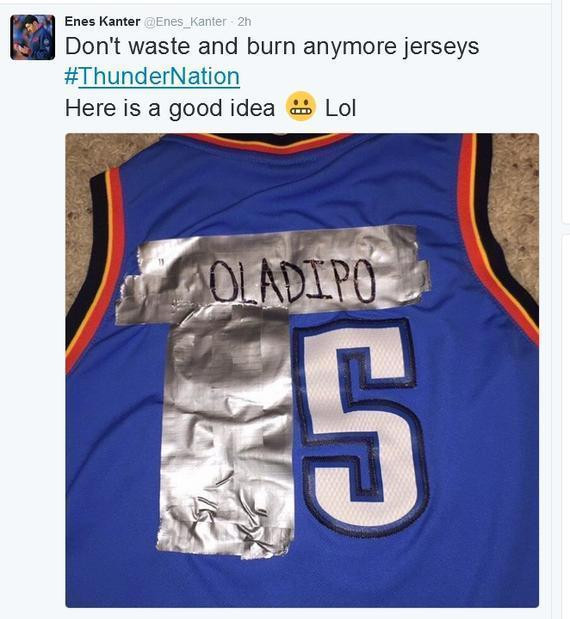Click the word "anymore" in tweet text
Screen dimensions: 570x619
coord(349,47)
